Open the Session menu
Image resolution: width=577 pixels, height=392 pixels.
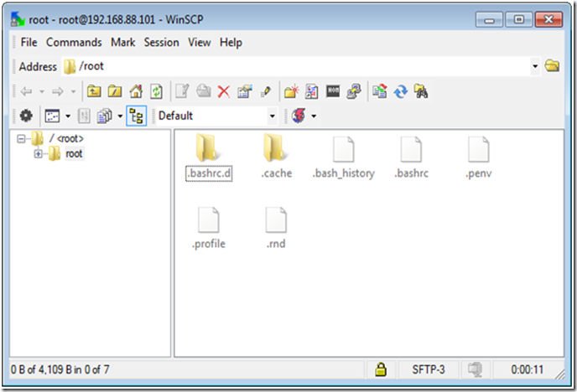tap(162, 42)
